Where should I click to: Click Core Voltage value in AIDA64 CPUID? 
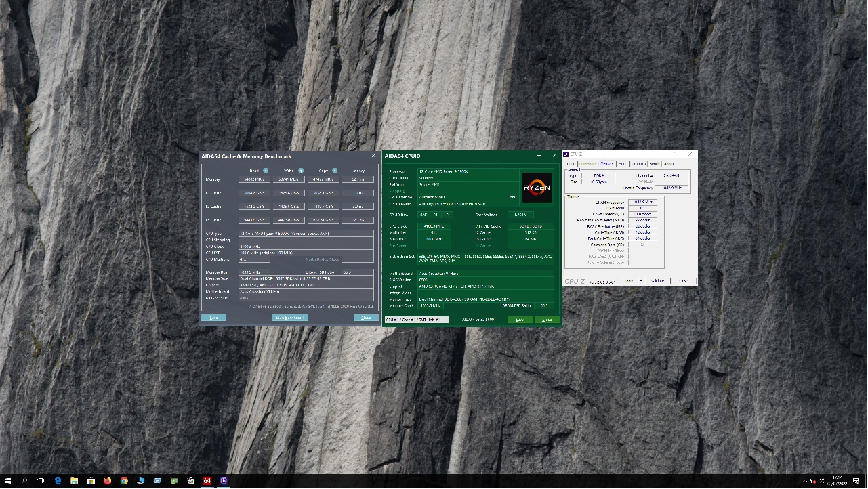click(520, 215)
